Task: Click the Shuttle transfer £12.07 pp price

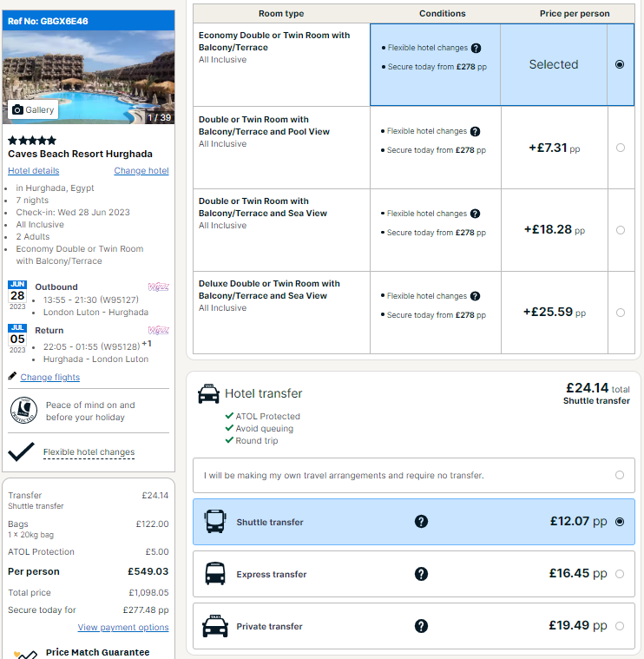Action: (578, 521)
